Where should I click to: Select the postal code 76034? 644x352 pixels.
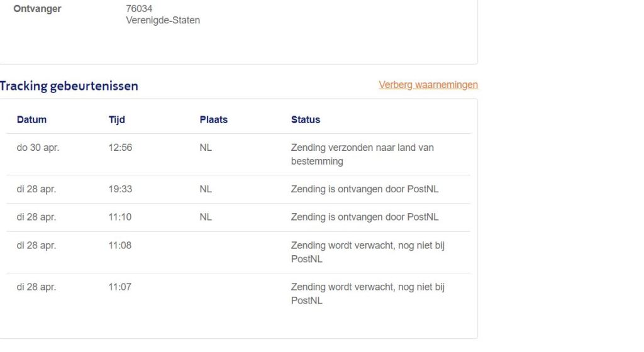pyautogui.click(x=139, y=9)
